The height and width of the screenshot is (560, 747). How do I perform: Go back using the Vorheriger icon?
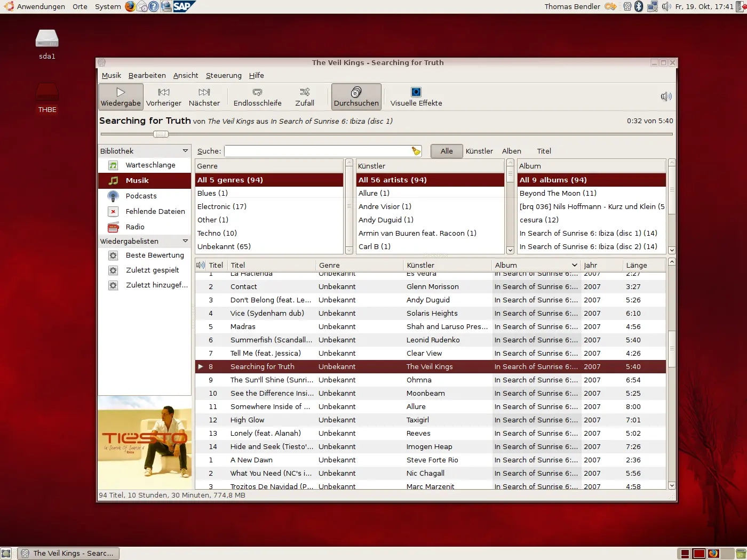pyautogui.click(x=163, y=96)
